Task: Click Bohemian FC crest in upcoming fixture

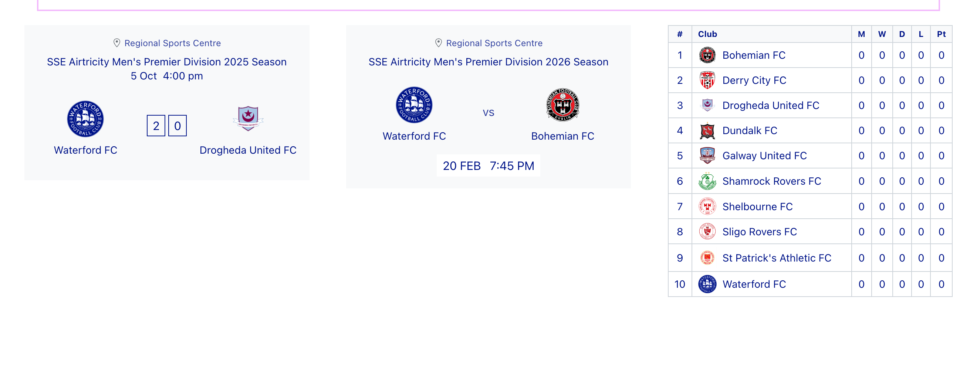Action: coord(562,105)
